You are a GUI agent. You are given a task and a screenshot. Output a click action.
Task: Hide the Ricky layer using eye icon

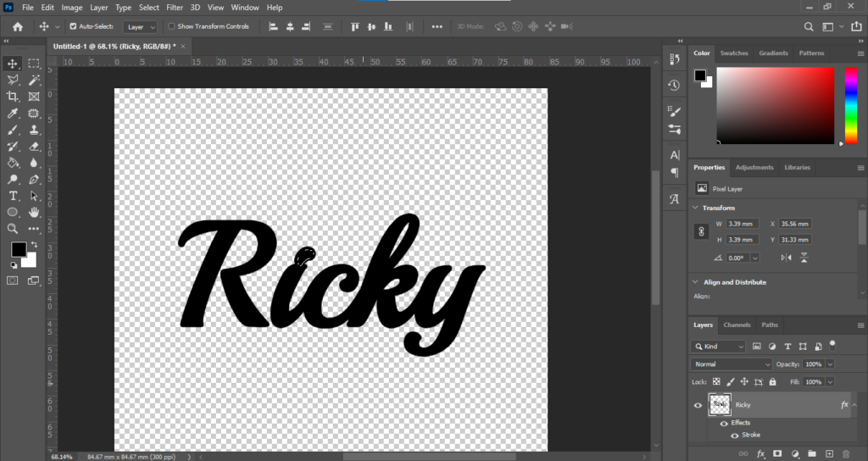(698, 406)
